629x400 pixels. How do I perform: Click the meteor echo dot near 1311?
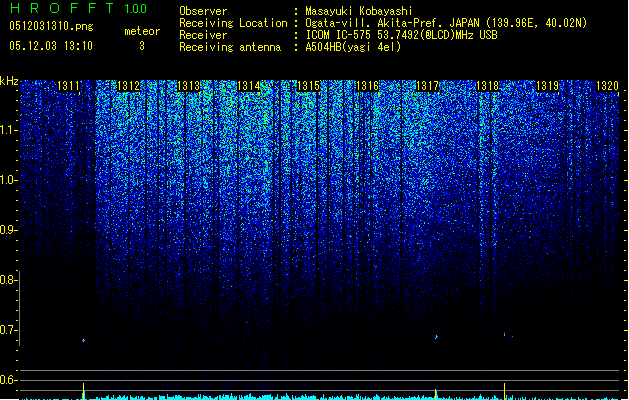pos(83,341)
